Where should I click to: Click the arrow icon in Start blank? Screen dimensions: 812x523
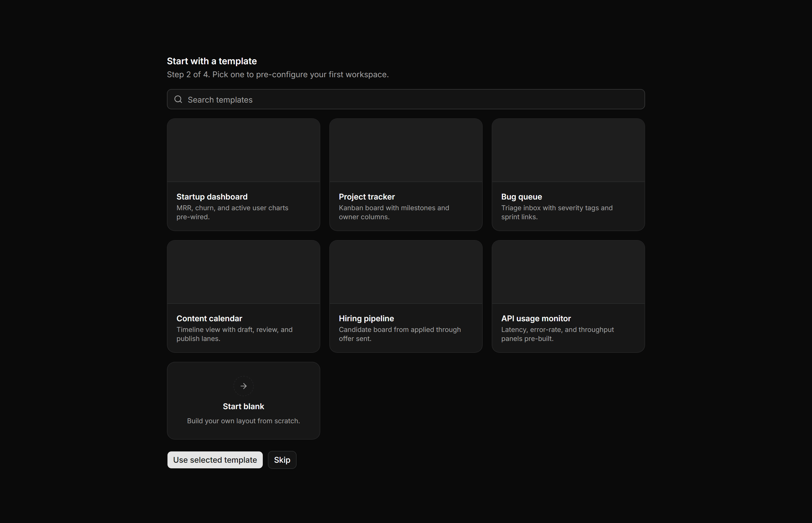[243, 386]
